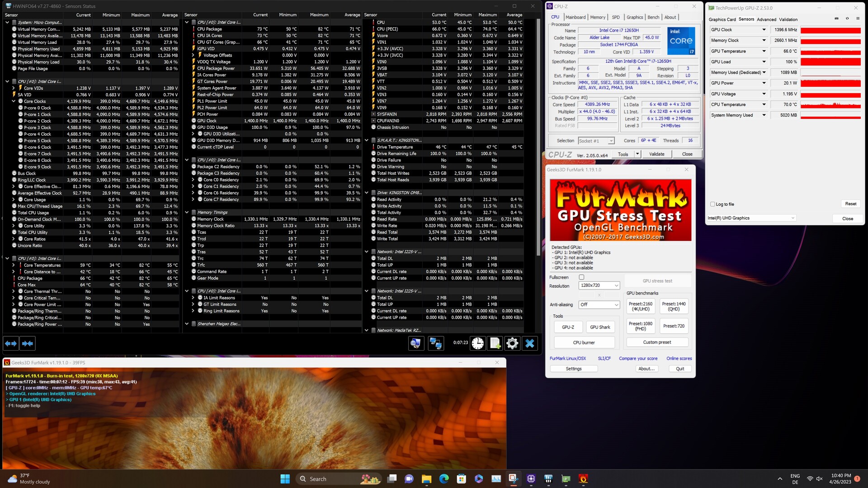The height and width of the screenshot is (488, 868).
Task: Click the weather widget on taskbar
Action: 29,479
